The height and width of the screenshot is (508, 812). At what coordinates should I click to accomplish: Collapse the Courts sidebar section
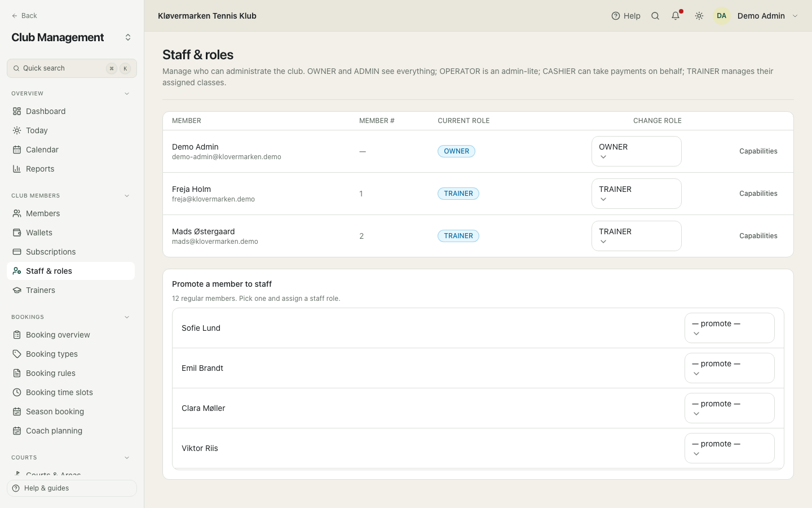(127, 458)
